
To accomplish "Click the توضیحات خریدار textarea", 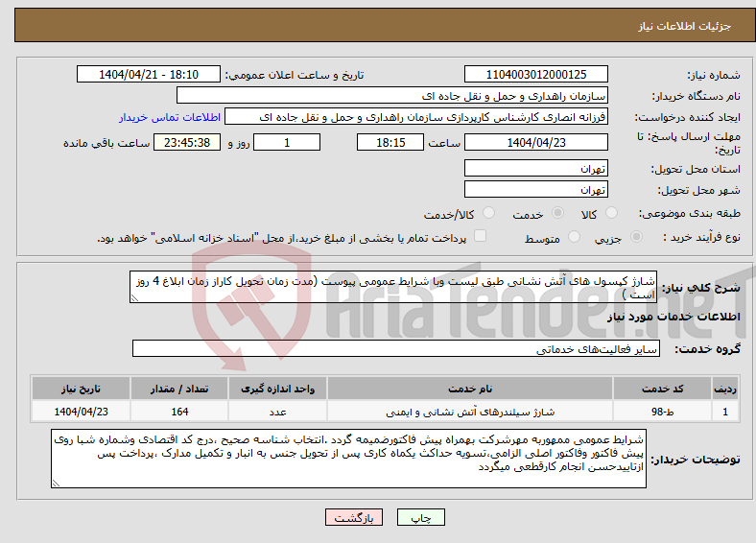I will tap(348, 459).
